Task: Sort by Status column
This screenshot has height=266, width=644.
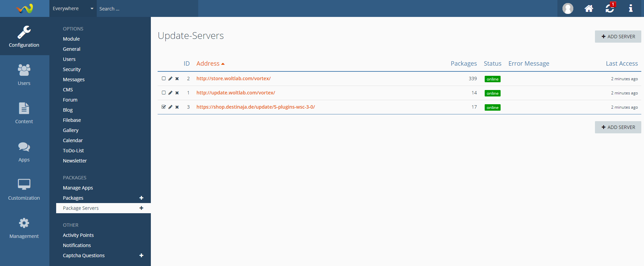Action: (x=492, y=64)
